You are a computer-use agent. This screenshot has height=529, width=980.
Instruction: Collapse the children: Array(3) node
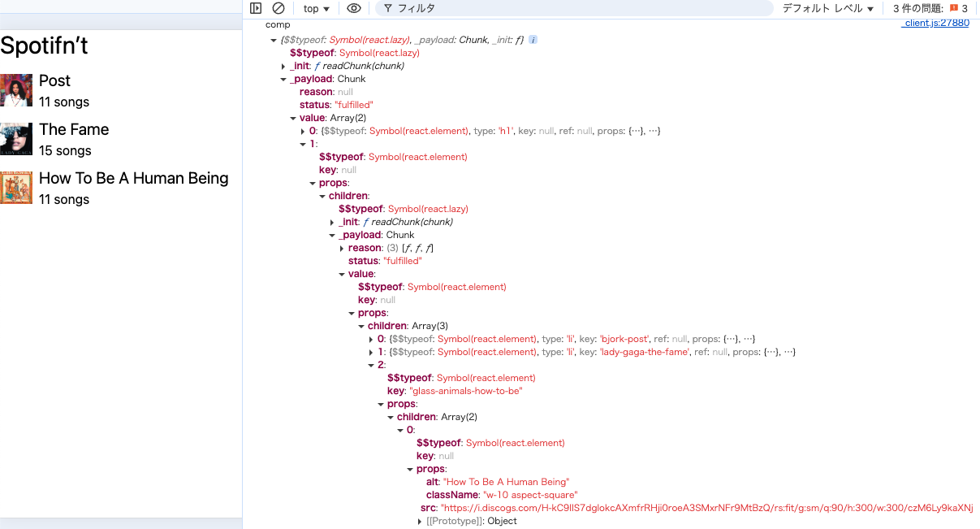tap(361, 326)
